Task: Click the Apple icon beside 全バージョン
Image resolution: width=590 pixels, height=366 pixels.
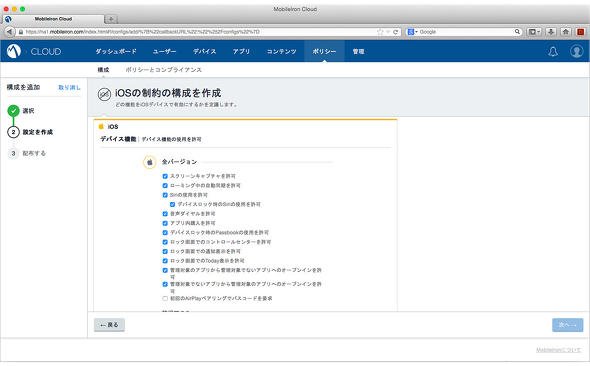Action: tap(149, 162)
